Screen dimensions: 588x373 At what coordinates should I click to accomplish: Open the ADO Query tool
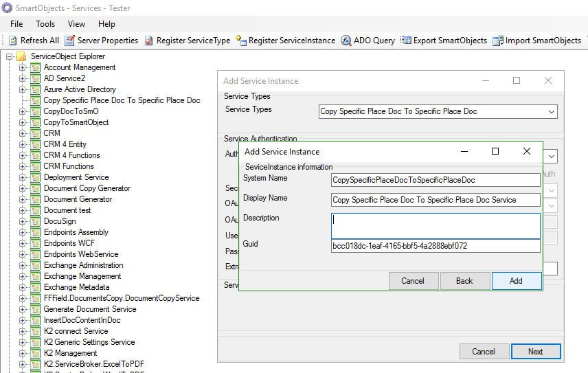coord(346,41)
